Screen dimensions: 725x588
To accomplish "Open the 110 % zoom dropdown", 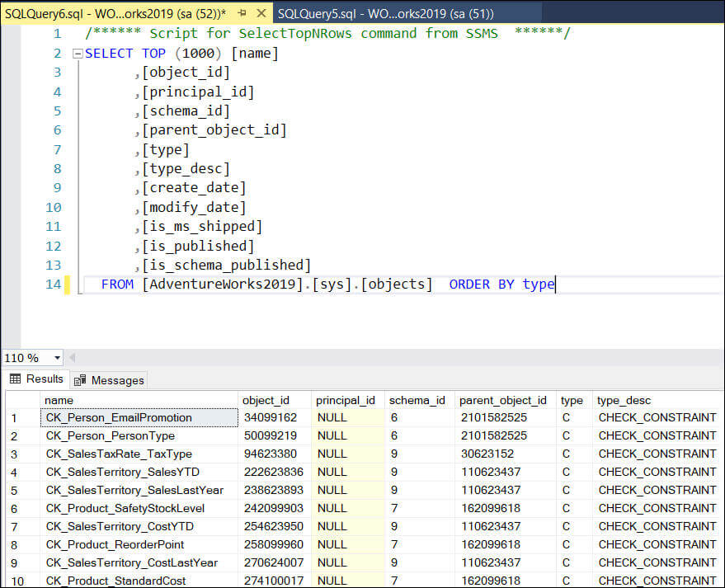I will tap(57, 359).
